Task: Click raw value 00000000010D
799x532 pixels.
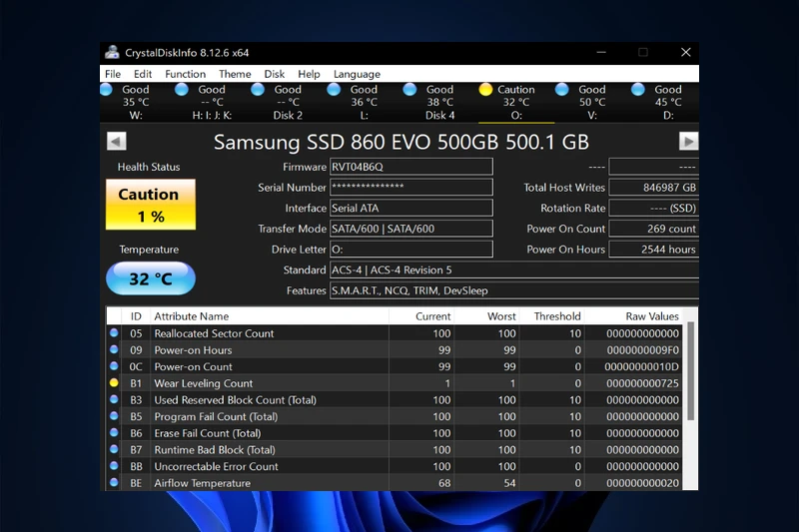Action: tap(641, 366)
